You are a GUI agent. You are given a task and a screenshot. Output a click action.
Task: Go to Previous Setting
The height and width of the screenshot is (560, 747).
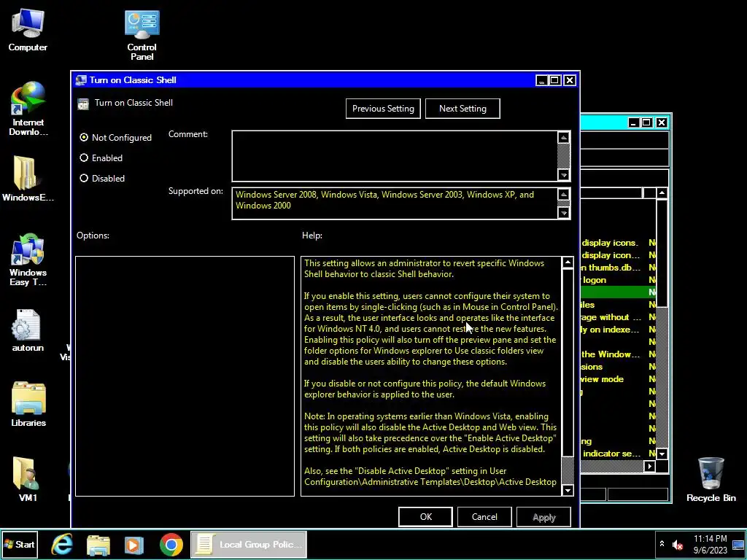coord(383,109)
